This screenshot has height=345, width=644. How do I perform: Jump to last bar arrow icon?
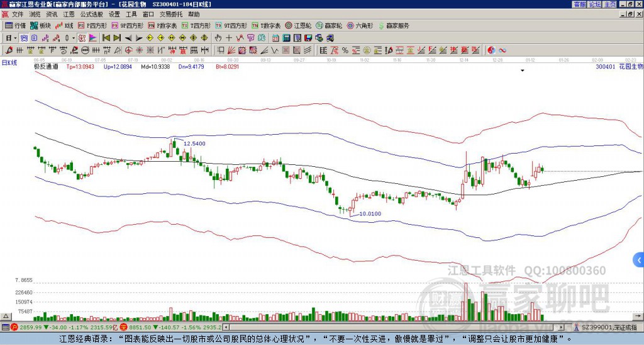[117, 38]
